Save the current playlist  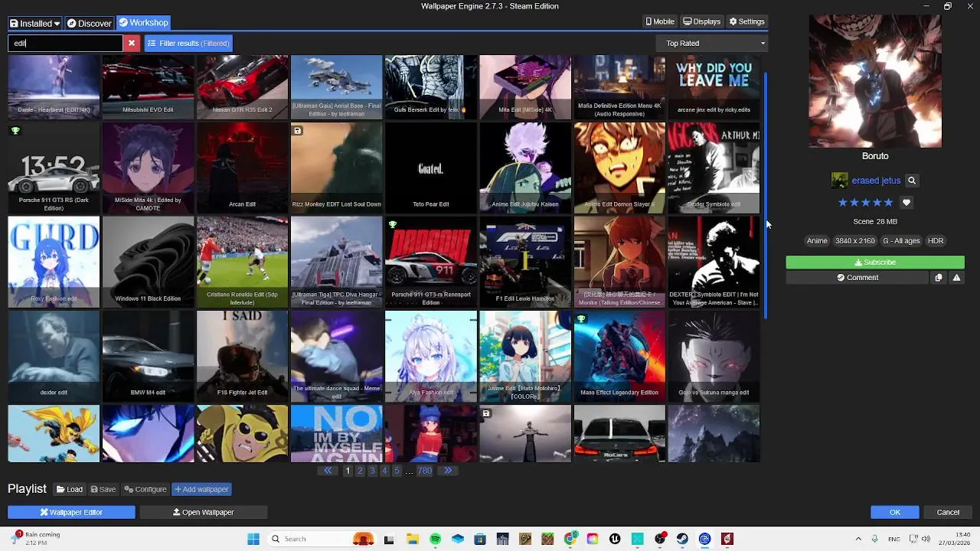coord(103,489)
